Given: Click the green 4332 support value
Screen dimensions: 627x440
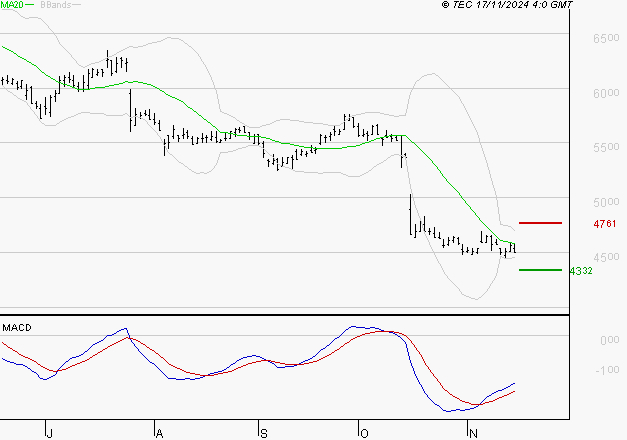Looking at the screenshot, I should click(x=581, y=271).
